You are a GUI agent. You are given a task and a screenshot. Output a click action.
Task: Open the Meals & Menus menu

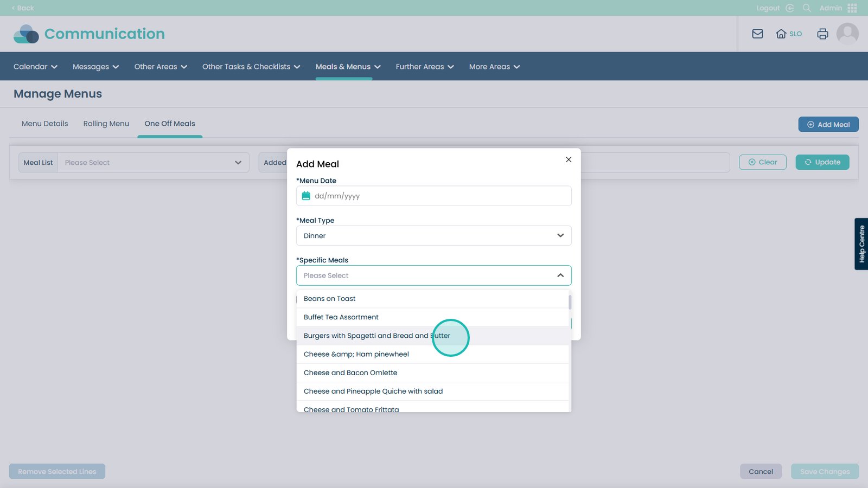(348, 67)
